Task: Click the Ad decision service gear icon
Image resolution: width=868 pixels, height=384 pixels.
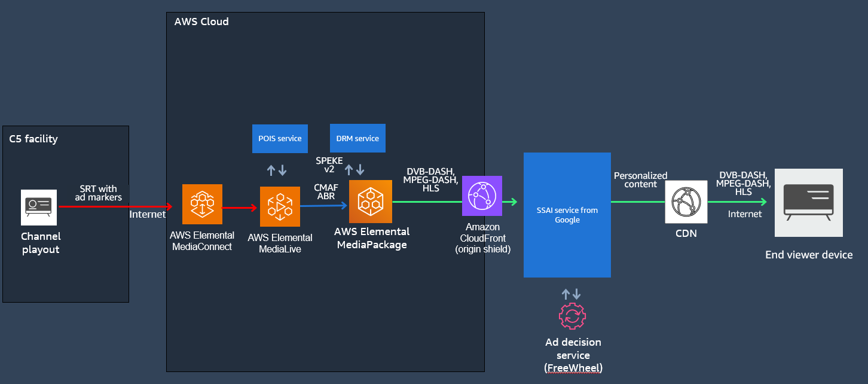Action: pos(572,316)
